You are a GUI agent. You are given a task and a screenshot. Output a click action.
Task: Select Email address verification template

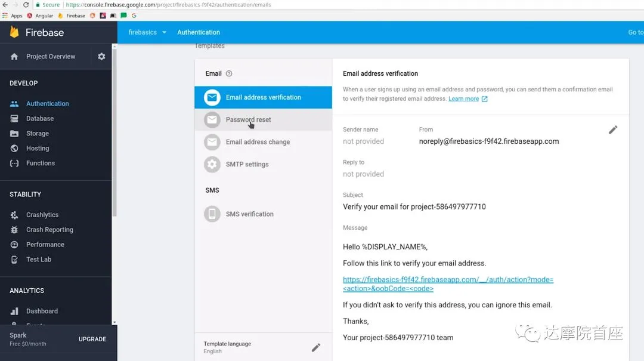tap(264, 97)
